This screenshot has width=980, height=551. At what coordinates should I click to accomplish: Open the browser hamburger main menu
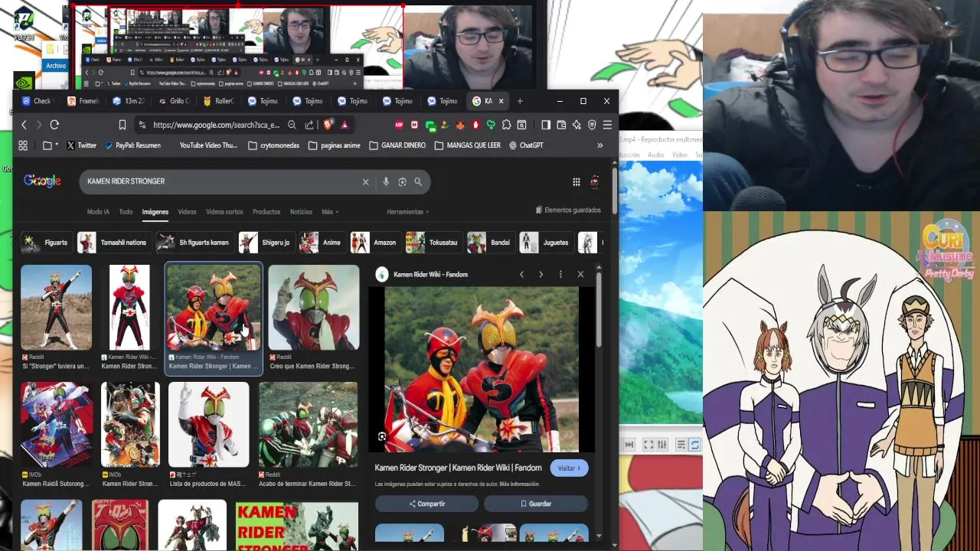pos(607,125)
